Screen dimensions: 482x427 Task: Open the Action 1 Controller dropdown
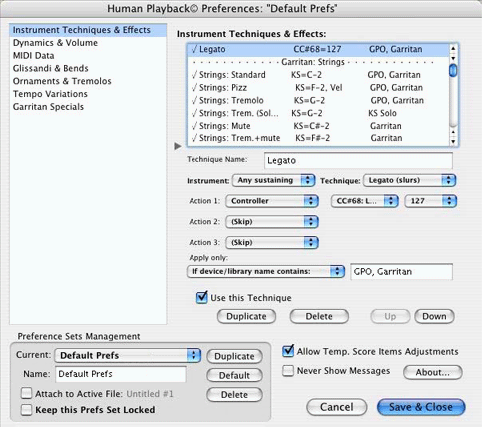(272, 201)
